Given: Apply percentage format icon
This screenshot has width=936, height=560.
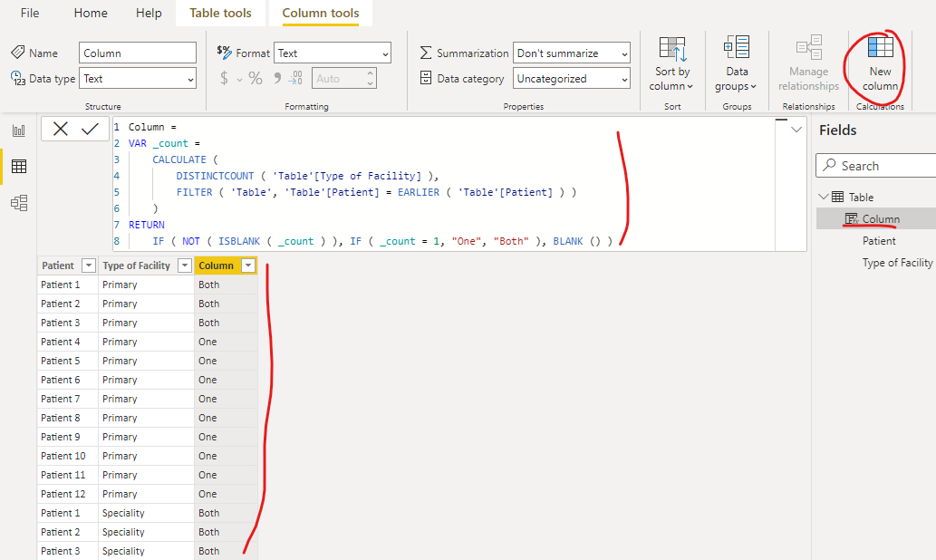Looking at the screenshot, I should (256, 78).
